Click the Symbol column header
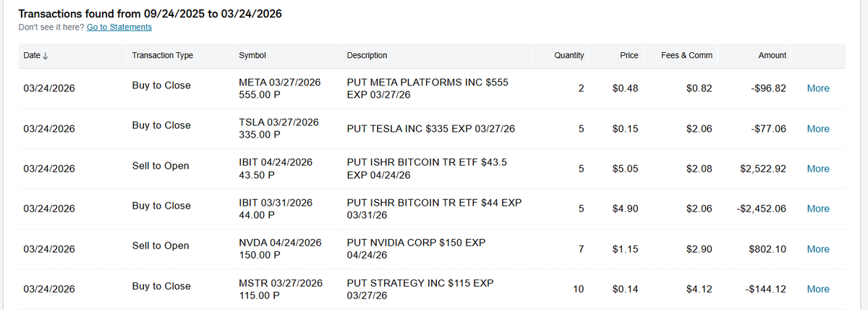The width and height of the screenshot is (868, 310). pos(252,56)
